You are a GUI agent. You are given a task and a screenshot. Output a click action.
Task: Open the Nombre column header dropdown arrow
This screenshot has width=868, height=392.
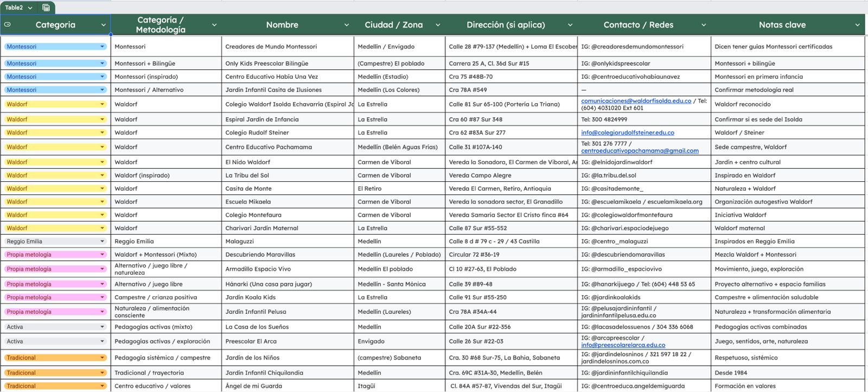(x=347, y=25)
